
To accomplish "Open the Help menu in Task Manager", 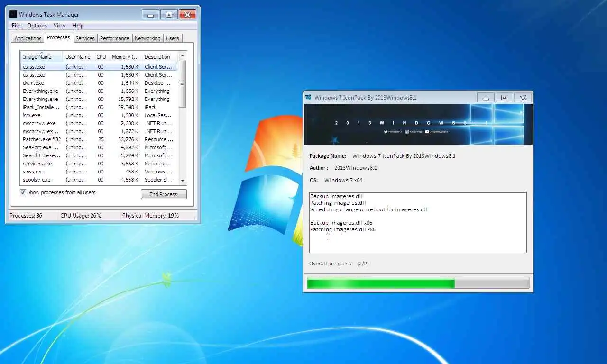I will 78,26.
